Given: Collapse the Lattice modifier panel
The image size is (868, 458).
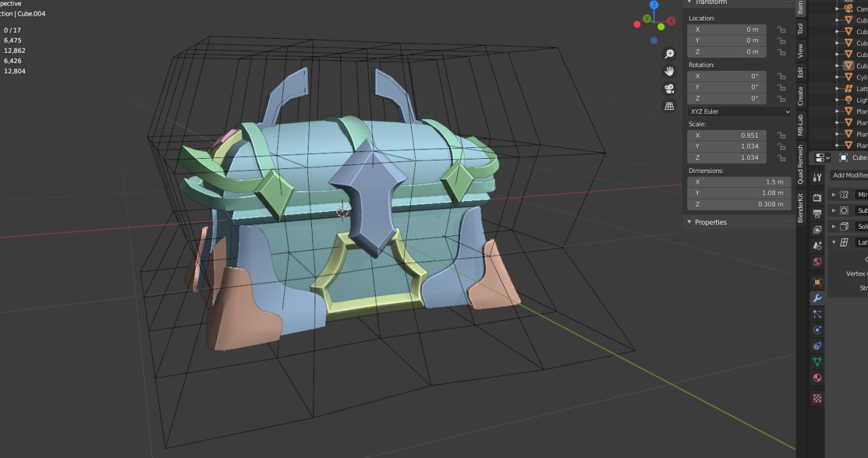Looking at the screenshot, I should (833, 242).
